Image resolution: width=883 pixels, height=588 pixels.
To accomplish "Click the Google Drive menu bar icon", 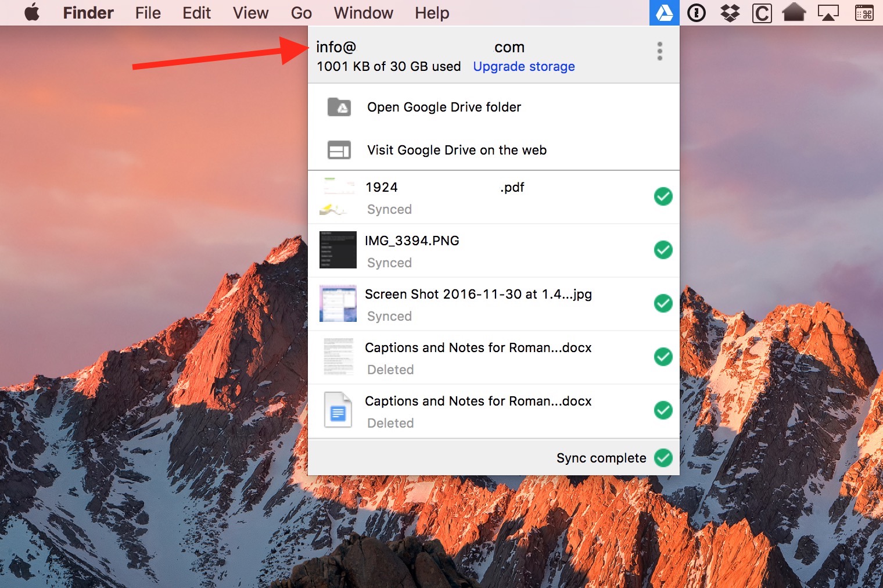I will click(x=665, y=13).
